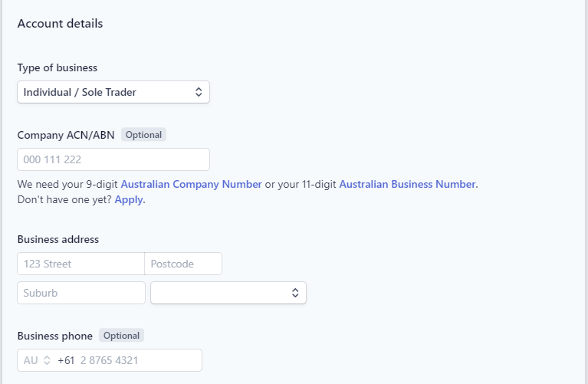Viewport: 588px width, 384px height.
Task: Open the AU country code selector
Action: (37, 360)
